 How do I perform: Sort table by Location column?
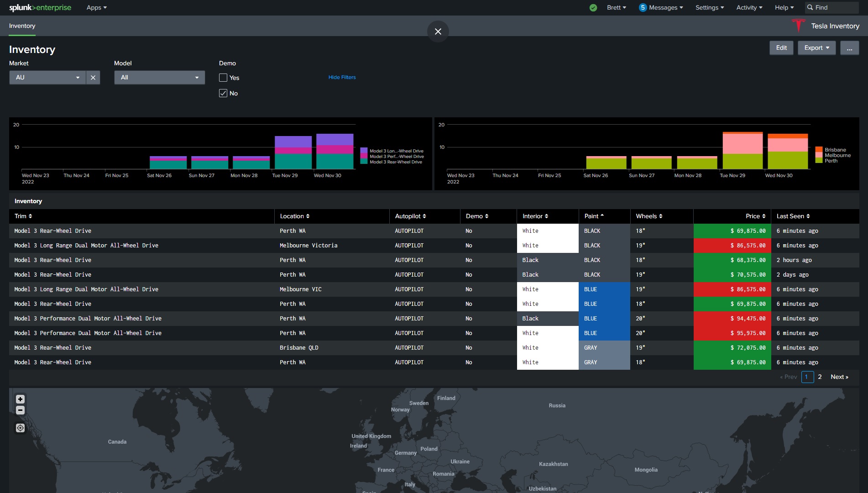pos(295,216)
